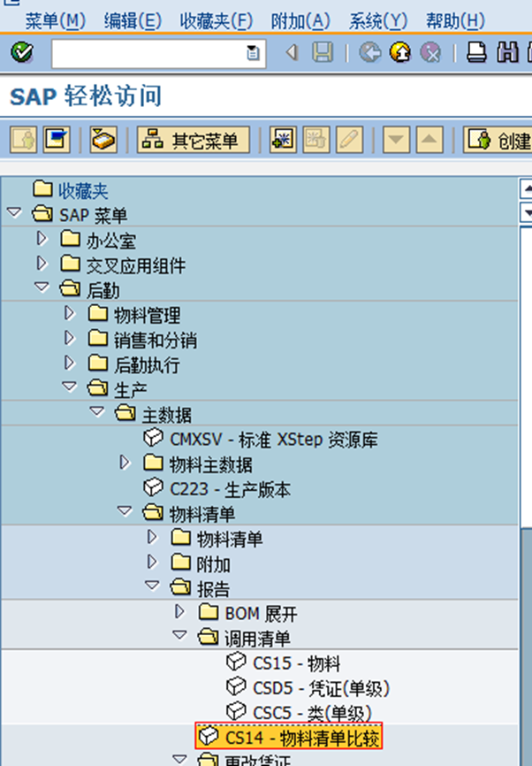Expand the 办公室 folder
Viewport: 532px width, 766px height.
[x=42, y=239]
